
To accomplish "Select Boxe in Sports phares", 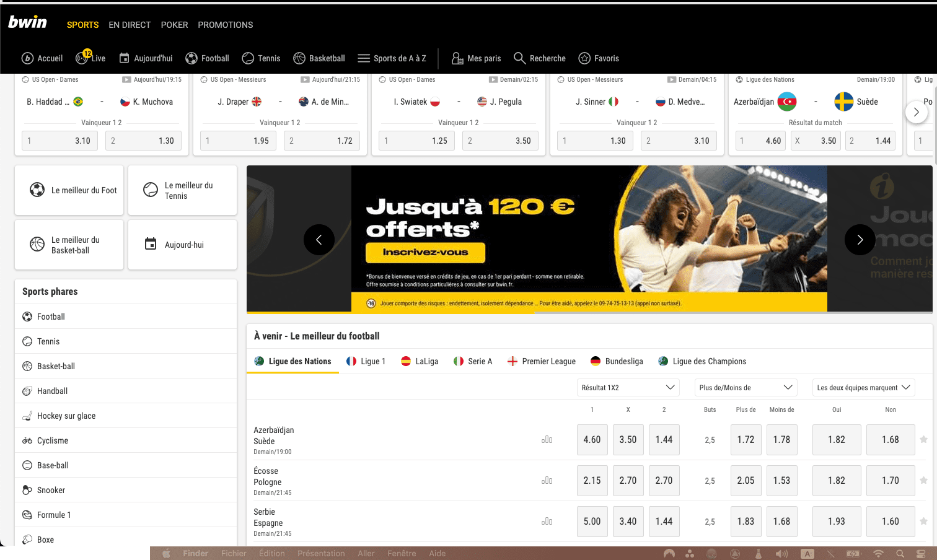I will (126, 537).
